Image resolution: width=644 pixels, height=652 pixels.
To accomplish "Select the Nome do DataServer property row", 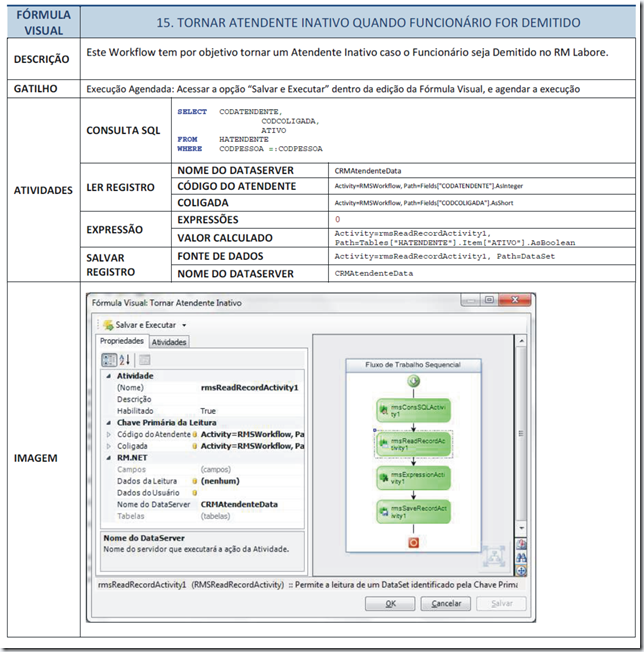I will [x=203, y=504].
